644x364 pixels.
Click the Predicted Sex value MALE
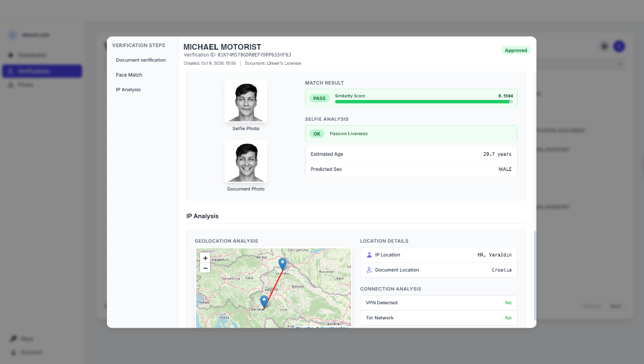(505, 169)
